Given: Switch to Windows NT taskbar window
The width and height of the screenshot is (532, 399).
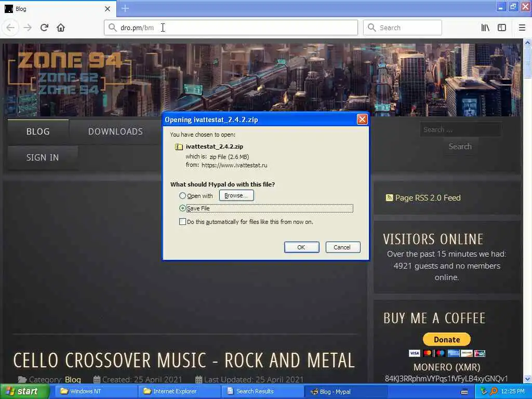Looking at the screenshot, I should pos(95,392).
